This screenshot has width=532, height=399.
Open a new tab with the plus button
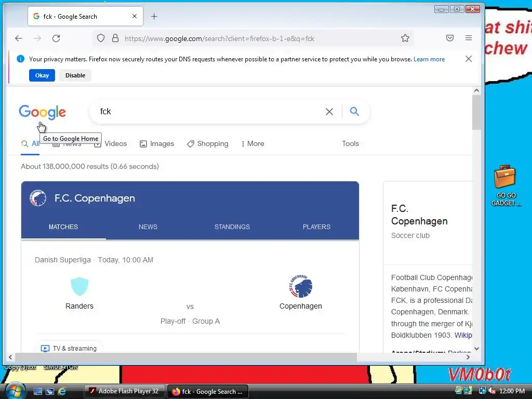point(154,16)
